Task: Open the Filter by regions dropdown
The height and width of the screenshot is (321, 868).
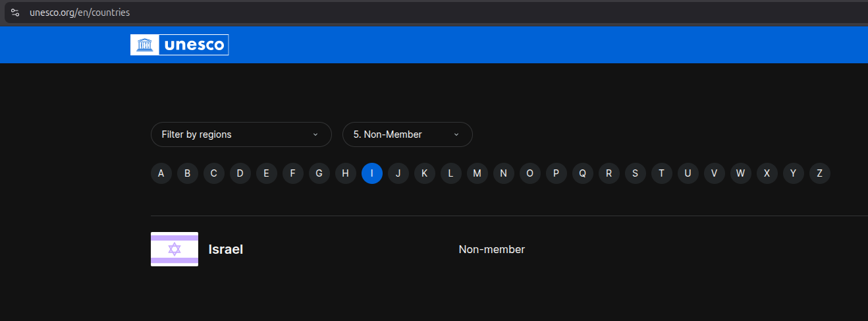Action: (x=240, y=134)
